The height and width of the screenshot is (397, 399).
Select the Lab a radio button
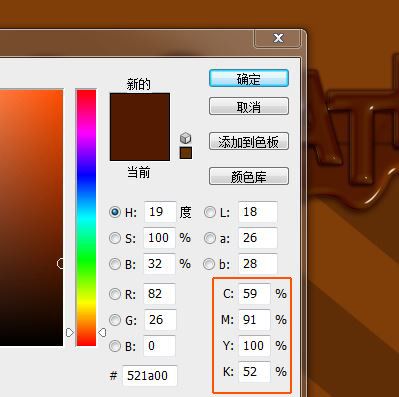point(210,238)
